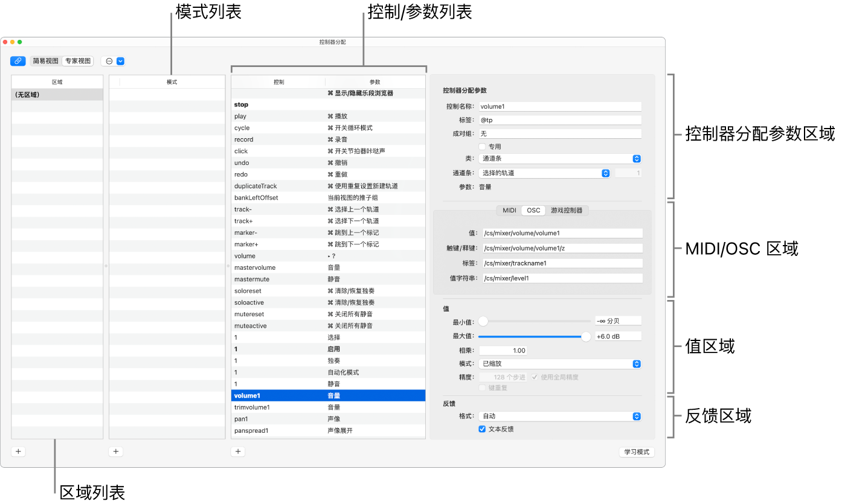
Task: Switch to 专家视图
Action: tap(78, 61)
